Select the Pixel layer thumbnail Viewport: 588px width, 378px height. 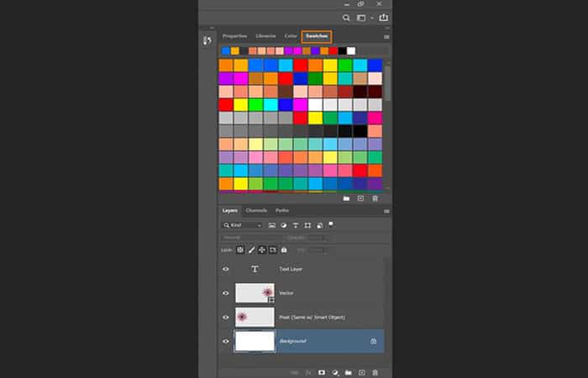click(255, 318)
